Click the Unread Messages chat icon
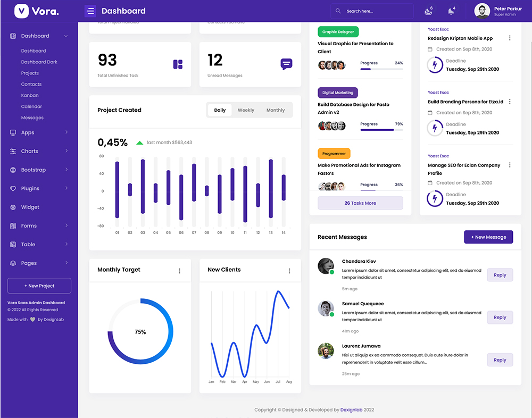 [x=286, y=64]
